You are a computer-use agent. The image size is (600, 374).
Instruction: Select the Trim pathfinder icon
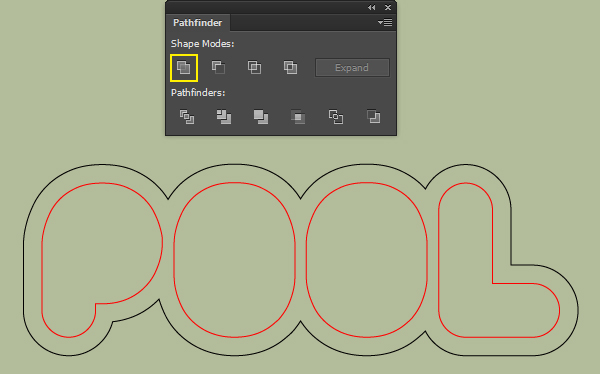tap(224, 117)
